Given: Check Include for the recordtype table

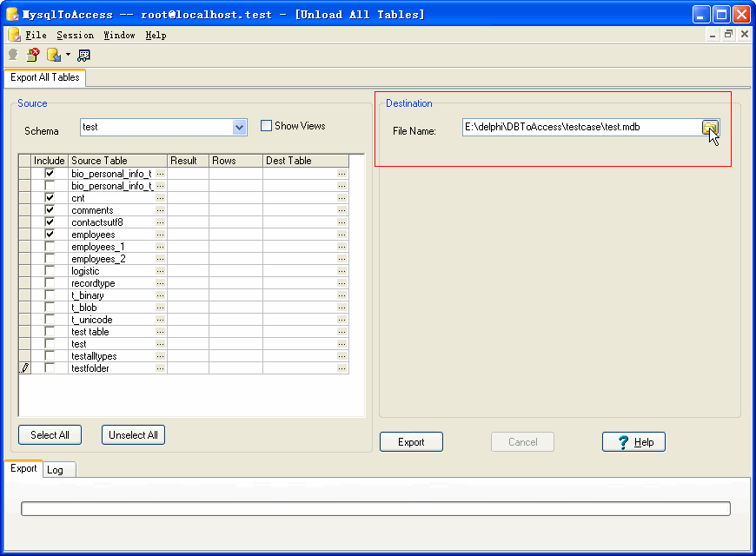Looking at the screenshot, I should 50,282.
